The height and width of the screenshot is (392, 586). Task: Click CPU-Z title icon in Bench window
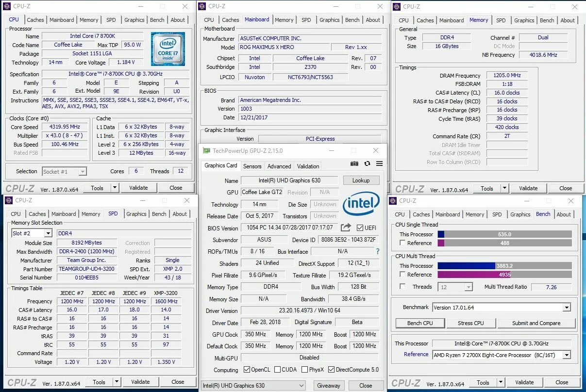(393, 201)
